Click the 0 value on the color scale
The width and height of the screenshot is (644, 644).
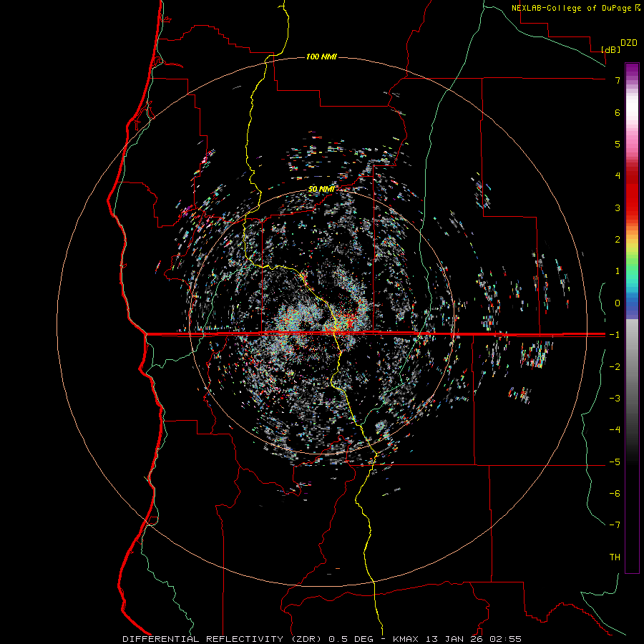tap(618, 303)
